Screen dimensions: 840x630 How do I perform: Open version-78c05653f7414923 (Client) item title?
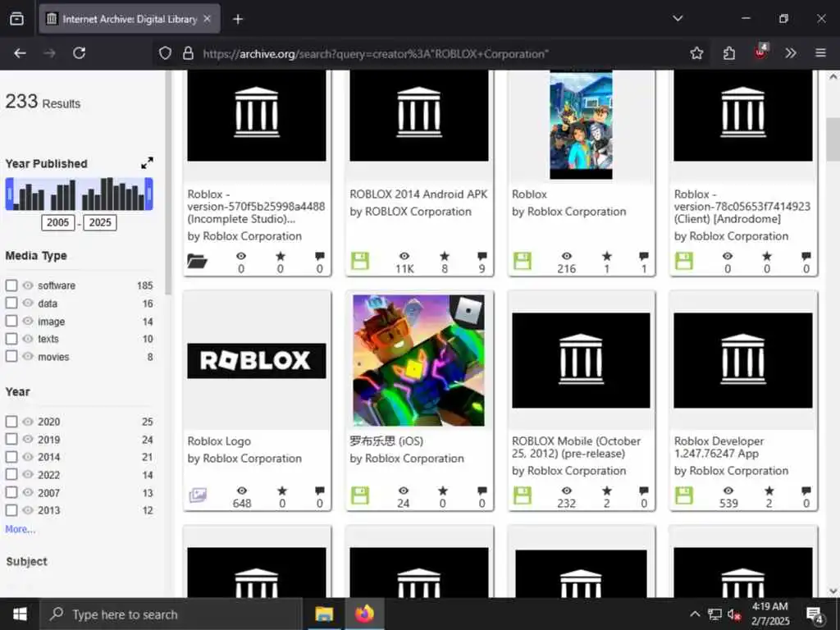tap(742, 207)
